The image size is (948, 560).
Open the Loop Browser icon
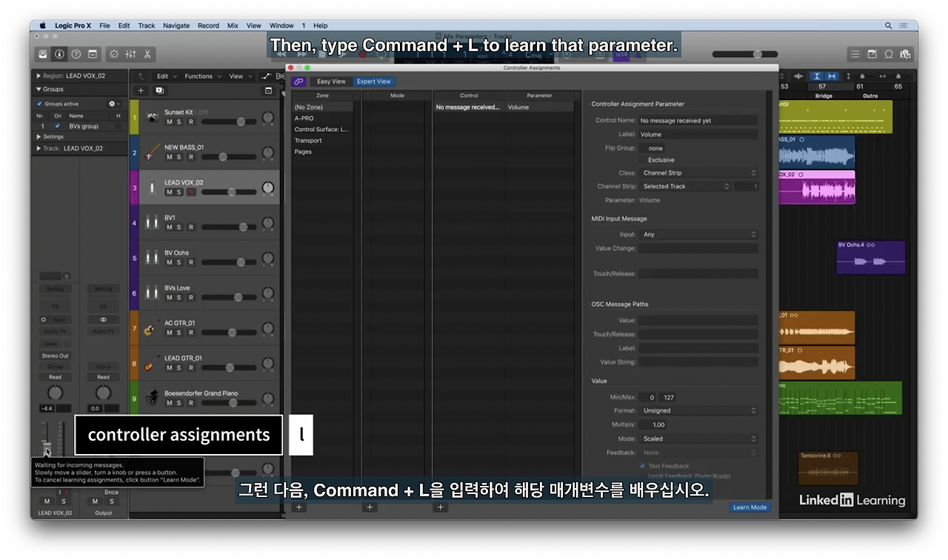(x=888, y=54)
